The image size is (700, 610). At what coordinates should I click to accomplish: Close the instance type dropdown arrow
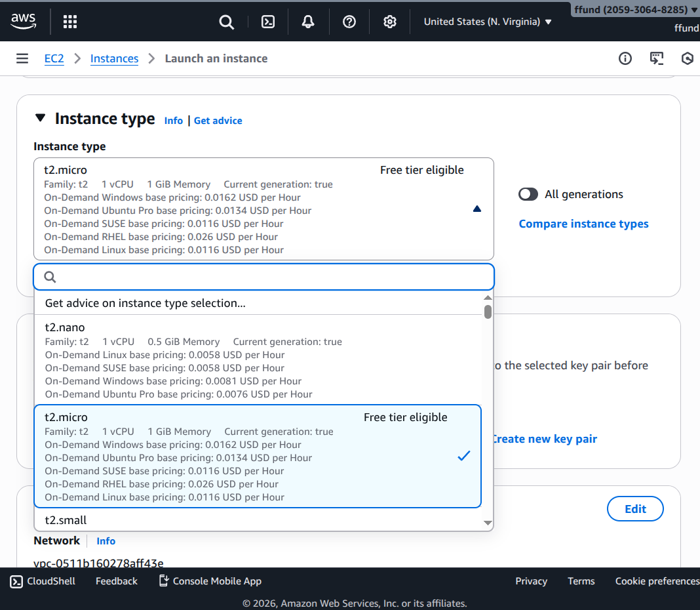pyautogui.click(x=477, y=209)
